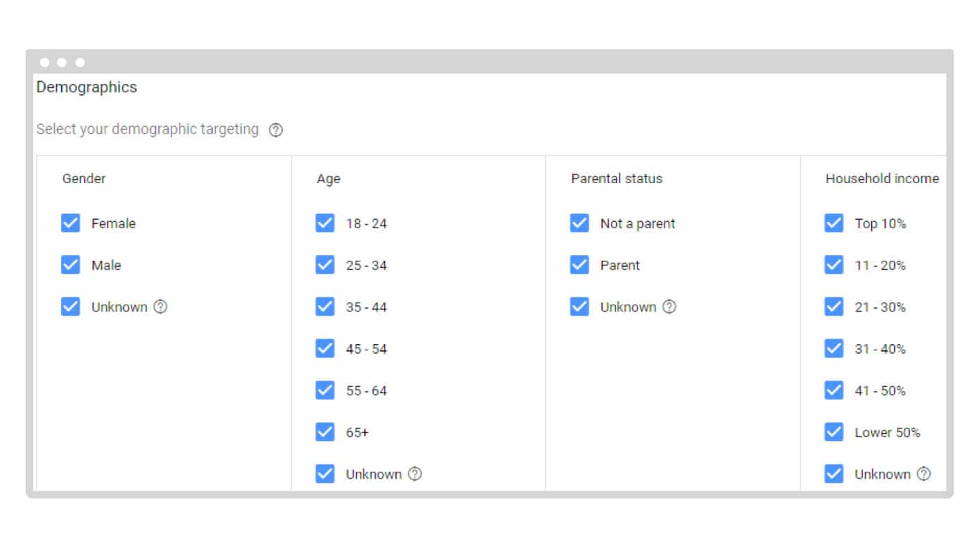Uncheck the 41 - 50% income checkbox
The height and width of the screenshot is (548, 980).
click(834, 390)
